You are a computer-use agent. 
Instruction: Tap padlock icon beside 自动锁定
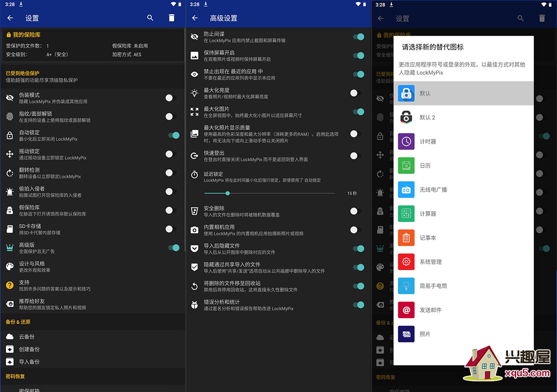pyautogui.click(x=10, y=135)
